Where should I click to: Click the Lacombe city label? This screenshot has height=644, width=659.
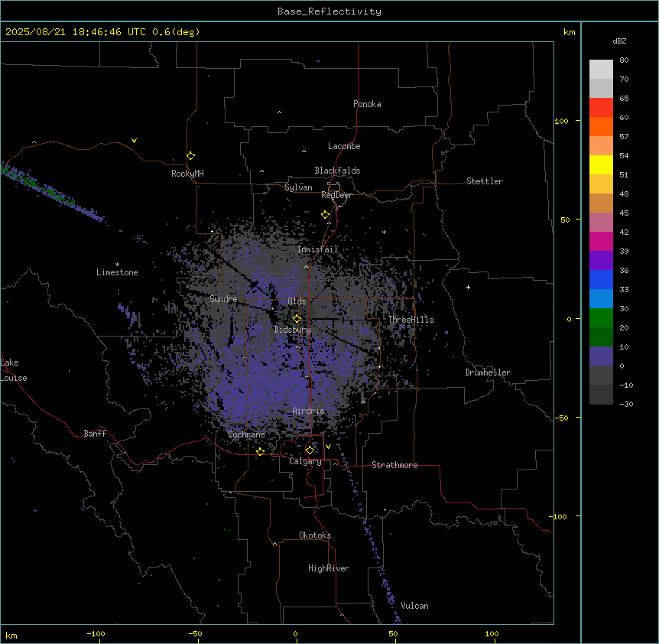[344, 146]
